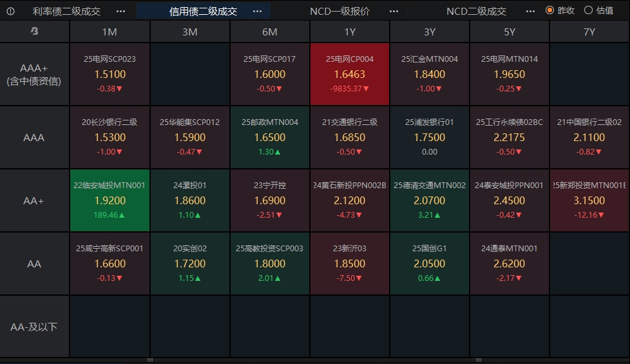This screenshot has width=630, height=364.
Task: Click the 1Y tenor column header
Action: [350, 32]
